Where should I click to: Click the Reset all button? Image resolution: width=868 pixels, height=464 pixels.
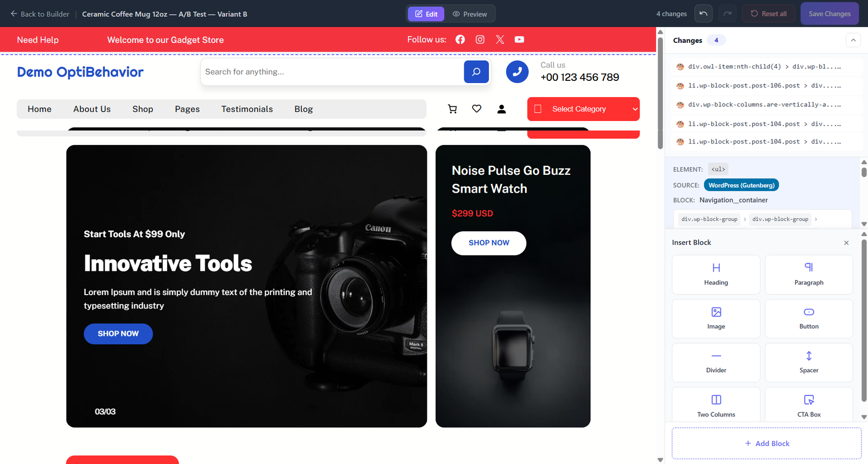click(x=769, y=14)
